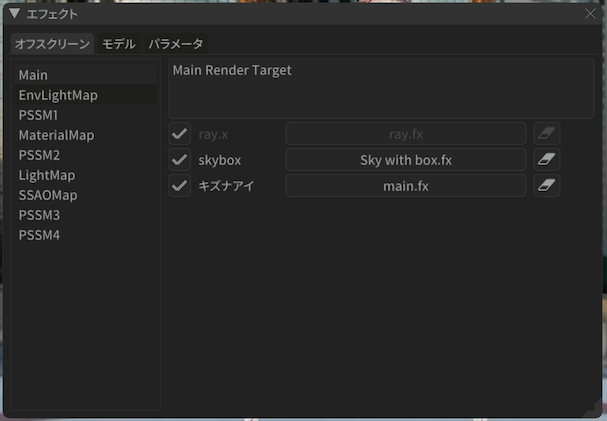607x421 pixels.
Task: Disable the キズナアイ checkbox
Action: point(179,185)
